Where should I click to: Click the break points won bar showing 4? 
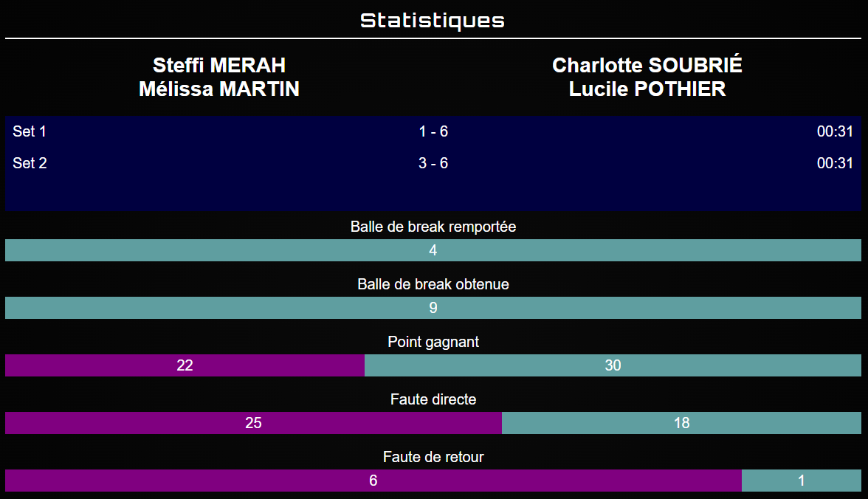(433, 250)
